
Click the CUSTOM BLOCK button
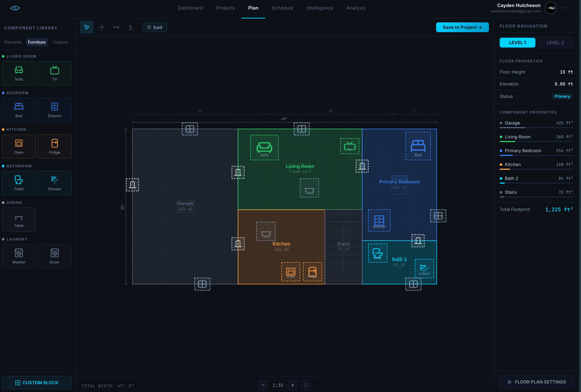tap(37, 383)
